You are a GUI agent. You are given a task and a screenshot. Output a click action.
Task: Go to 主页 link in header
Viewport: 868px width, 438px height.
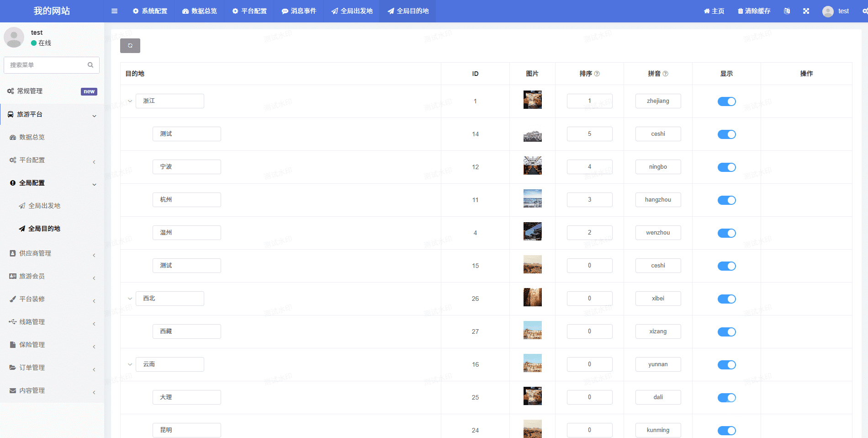click(714, 11)
